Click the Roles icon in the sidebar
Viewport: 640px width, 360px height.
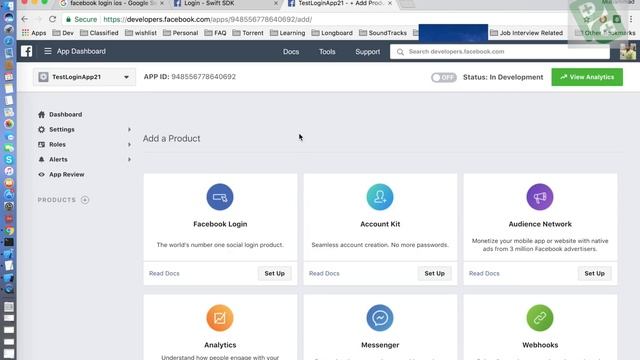click(x=41, y=144)
